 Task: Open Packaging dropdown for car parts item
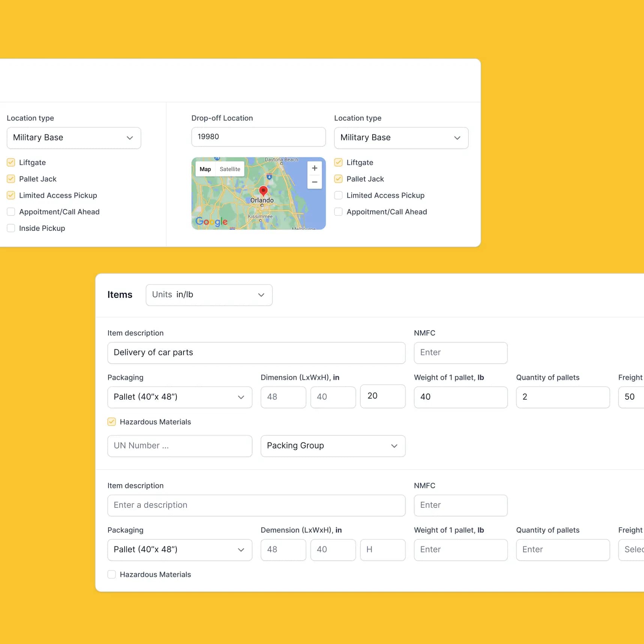(x=180, y=397)
